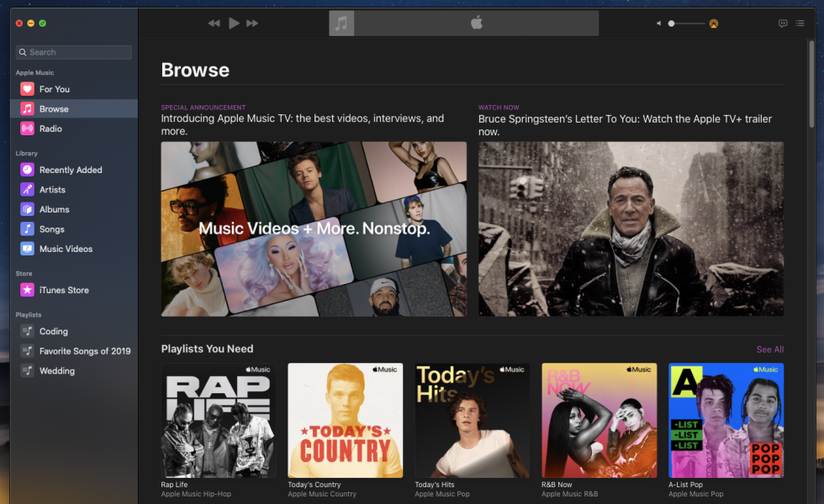Click the Artists sidebar icon
This screenshot has width=824, height=504.
pyautogui.click(x=25, y=189)
